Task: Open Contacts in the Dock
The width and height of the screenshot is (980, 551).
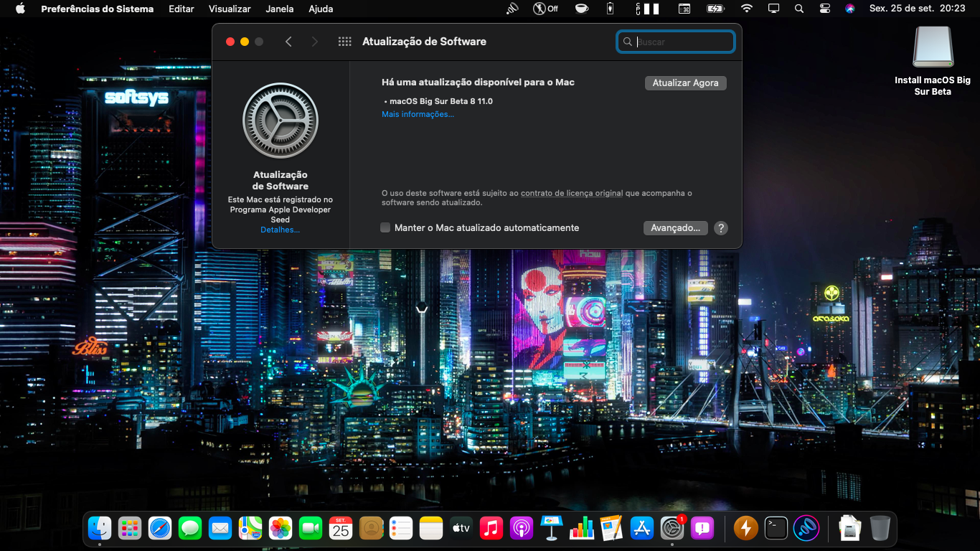Action: 371,529
